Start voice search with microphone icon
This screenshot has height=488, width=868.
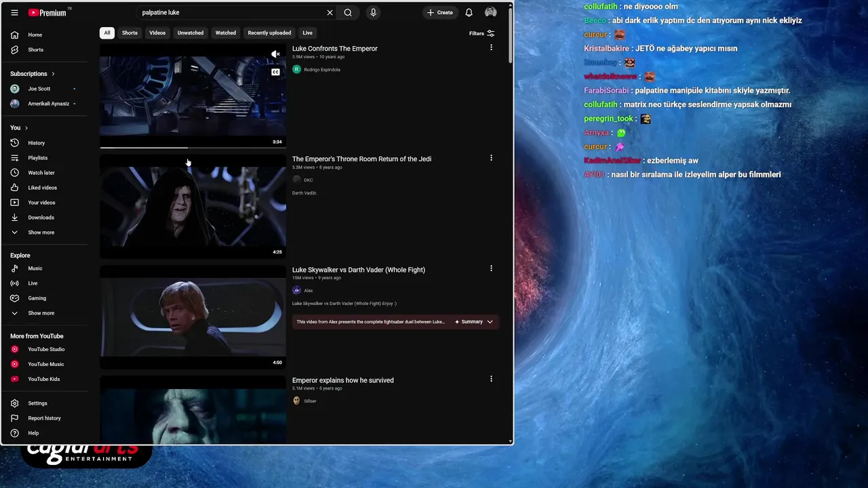(x=373, y=12)
